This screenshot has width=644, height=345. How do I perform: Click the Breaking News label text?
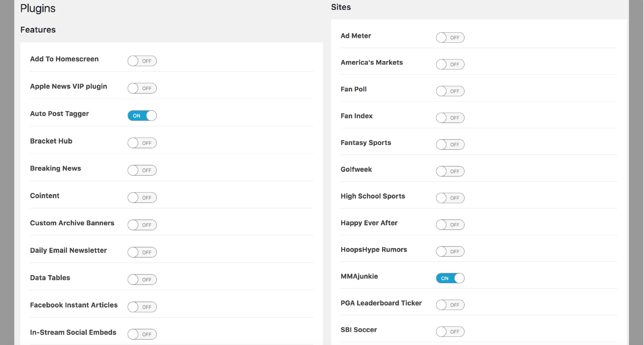point(55,168)
